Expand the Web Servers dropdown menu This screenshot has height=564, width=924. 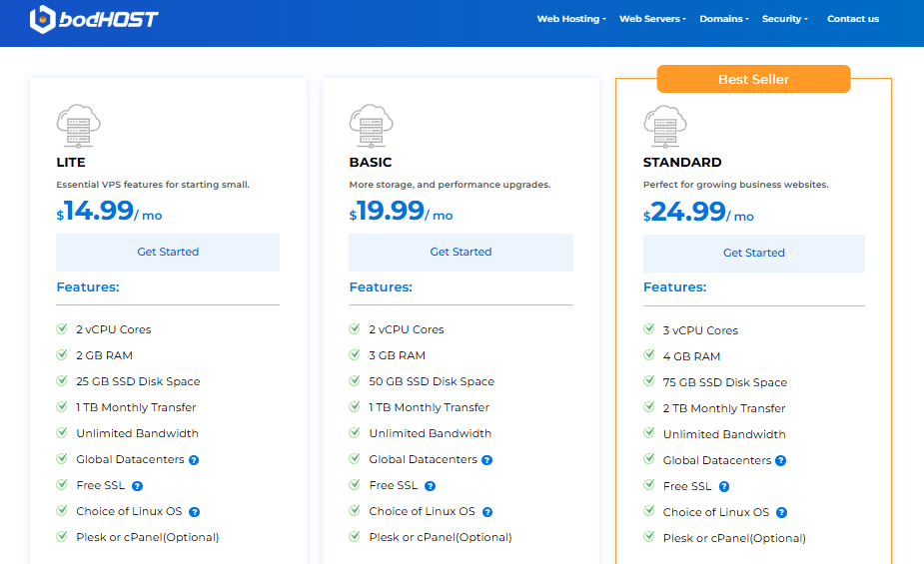tap(652, 19)
